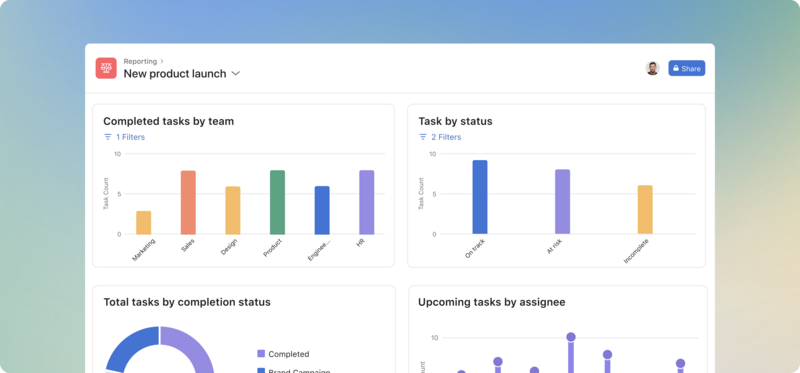The image size is (800, 373).
Task: Click filter icon under Completed tasks by team
Action: (108, 137)
